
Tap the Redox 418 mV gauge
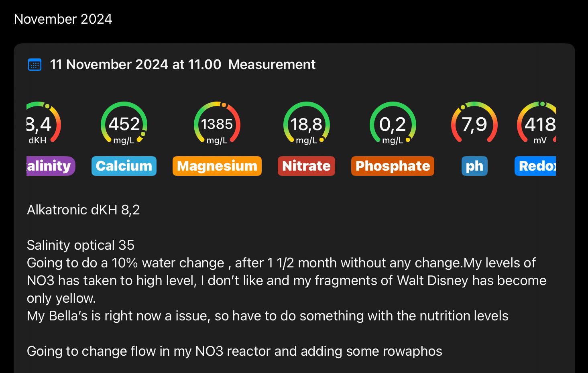pyautogui.click(x=538, y=124)
